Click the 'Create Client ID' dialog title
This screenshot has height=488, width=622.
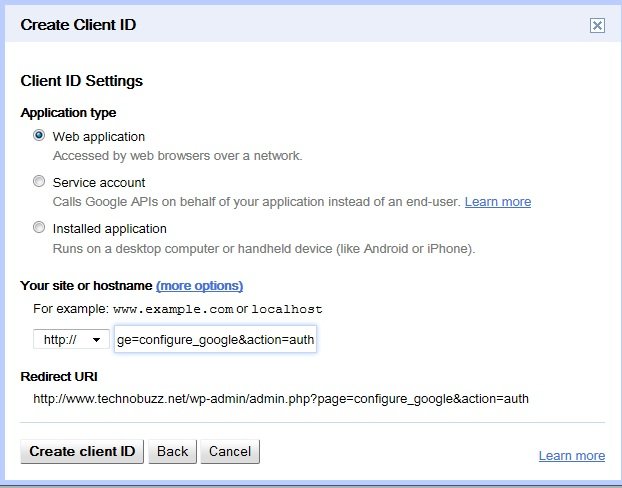click(x=78, y=25)
